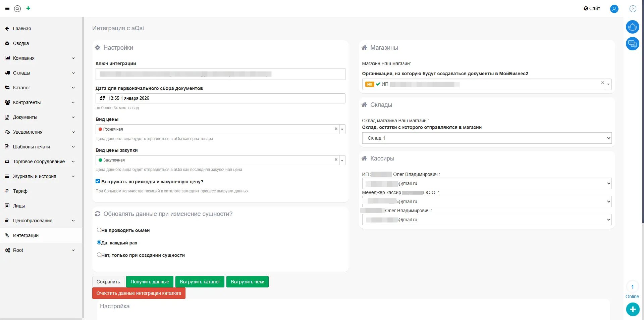
Task: Open the user profile avatar icon
Action: (x=614, y=9)
